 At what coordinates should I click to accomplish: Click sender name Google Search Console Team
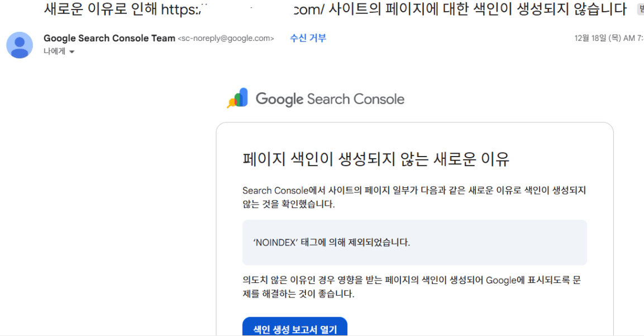pyautogui.click(x=109, y=38)
